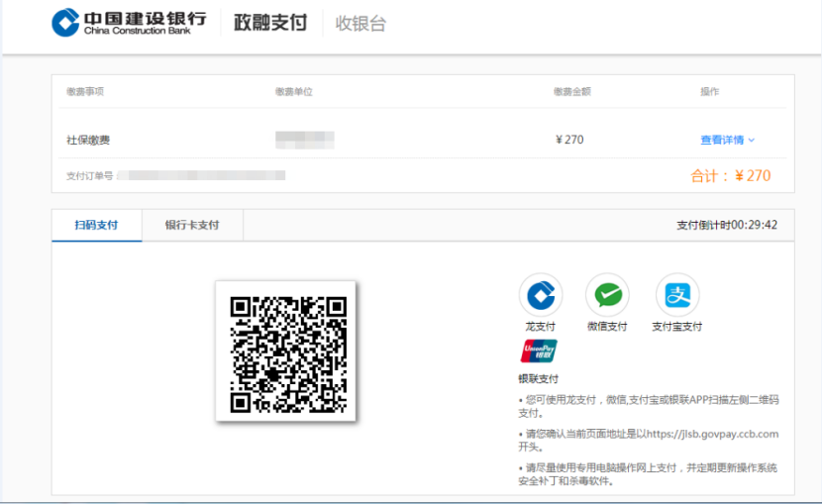Click the 操作 column header

(710, 92)
